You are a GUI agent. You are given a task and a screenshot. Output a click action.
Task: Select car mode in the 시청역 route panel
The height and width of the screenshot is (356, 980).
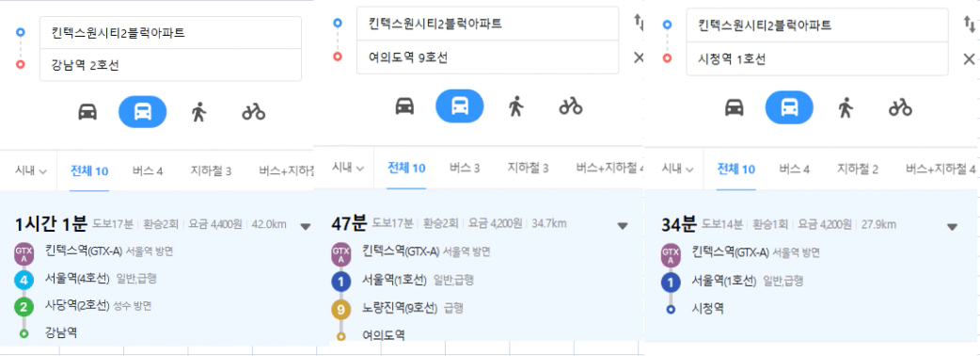[x=735, y=107]
